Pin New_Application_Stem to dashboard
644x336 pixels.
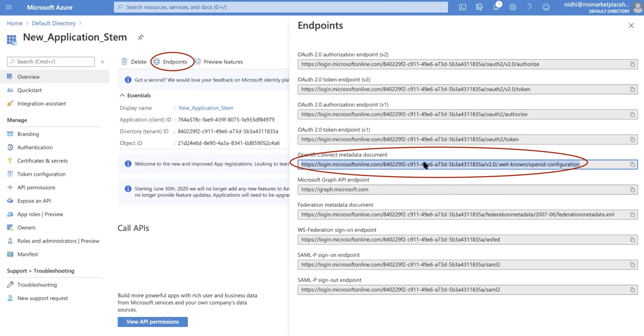[x=141, y=37]
